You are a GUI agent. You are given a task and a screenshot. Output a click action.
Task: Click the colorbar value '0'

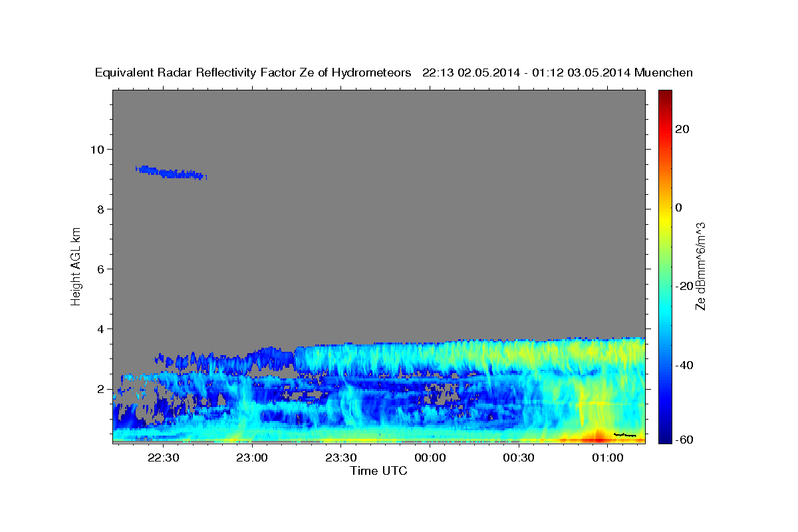tap(679, 207)
